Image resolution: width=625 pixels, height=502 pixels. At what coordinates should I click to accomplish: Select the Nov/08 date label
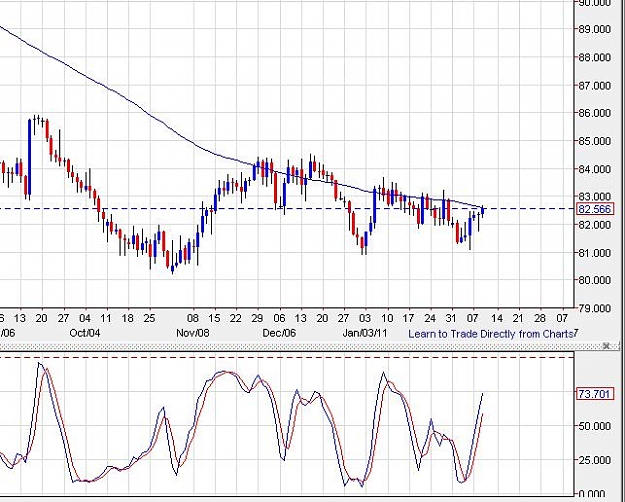click(x=193, y=333)
